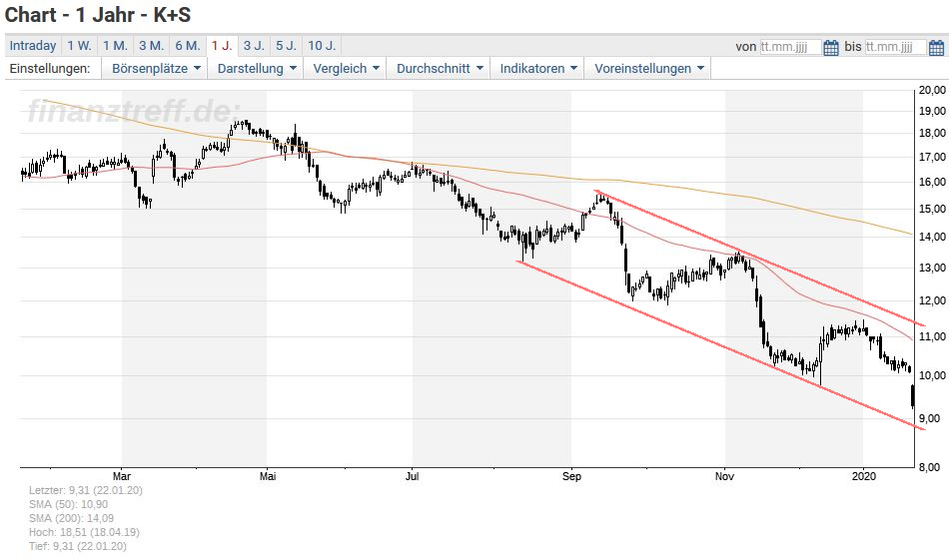Open the 'von' start date calendar icon
The image size is (949, 560).
831,47
